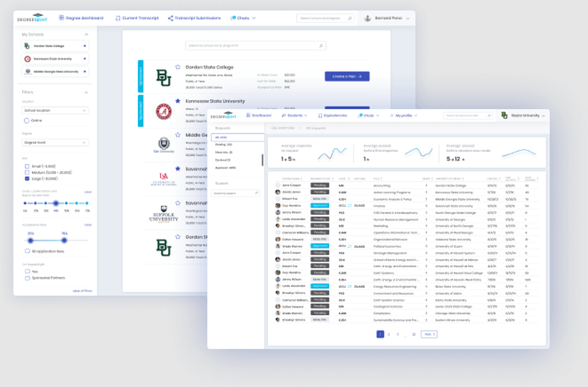Click the 76% acceptance rate slider handle
588x387 pixels.
(x=64, y=240)
